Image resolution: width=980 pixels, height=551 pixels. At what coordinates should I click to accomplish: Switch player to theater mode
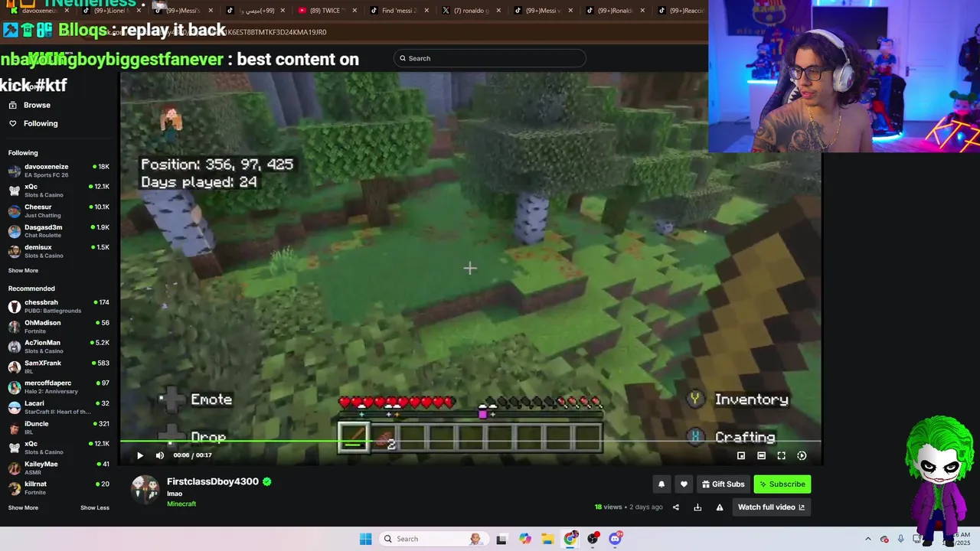(x=761, y=455)
